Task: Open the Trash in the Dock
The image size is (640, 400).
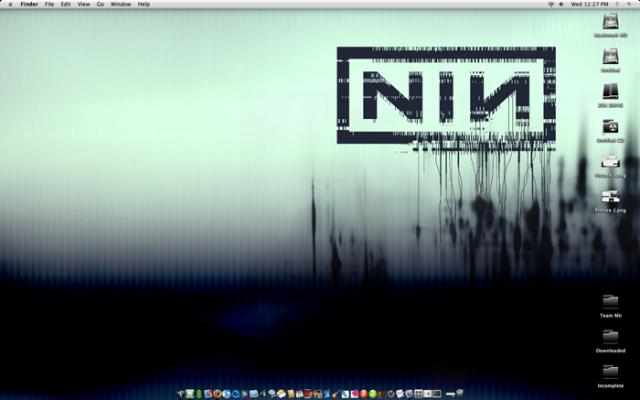Action: click(459, 393)
